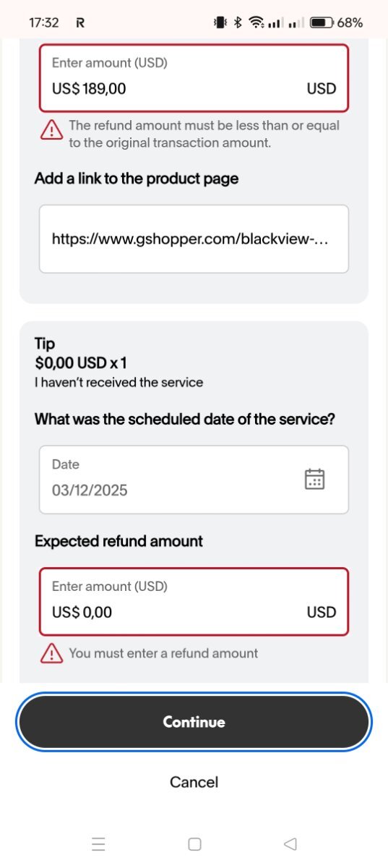Edit the US$ 189,00 refund amount field
This screenshot has width=388, height=868.
194,78
